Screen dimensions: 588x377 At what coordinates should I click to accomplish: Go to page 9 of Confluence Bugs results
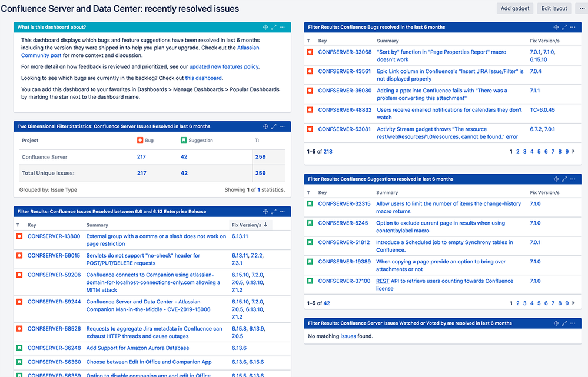[567, 152]
